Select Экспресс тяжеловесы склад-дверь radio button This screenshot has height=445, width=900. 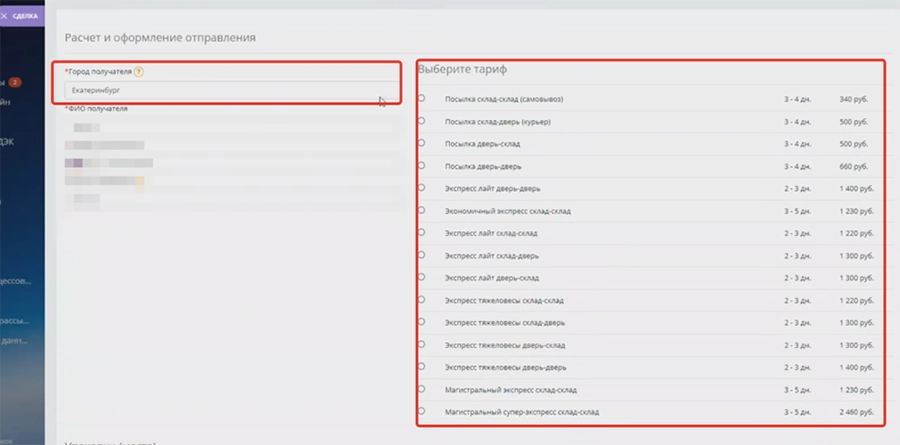point(421,322)
